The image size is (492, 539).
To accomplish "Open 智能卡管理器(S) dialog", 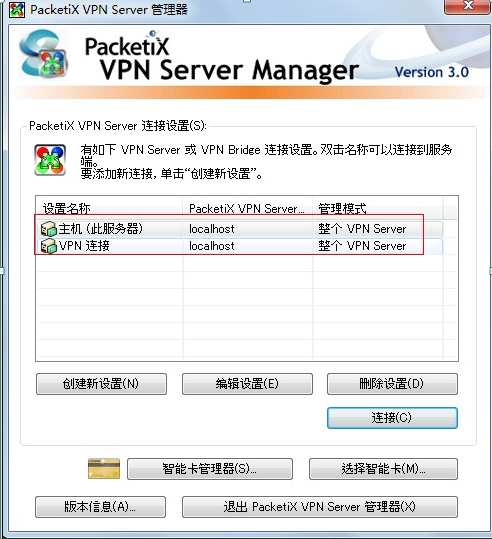I will (210, 469).
